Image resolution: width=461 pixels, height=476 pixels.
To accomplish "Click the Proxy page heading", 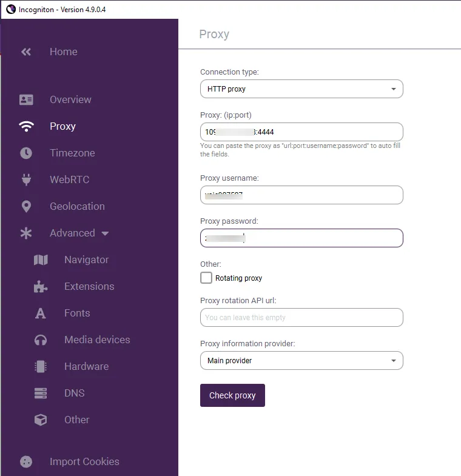I will point(214,35).
